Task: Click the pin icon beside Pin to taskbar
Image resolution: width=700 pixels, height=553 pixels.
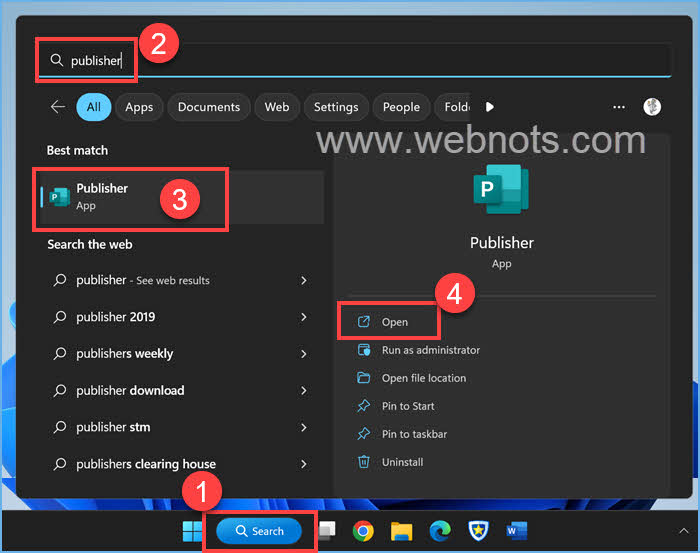Action: click(x=363, y=434)
